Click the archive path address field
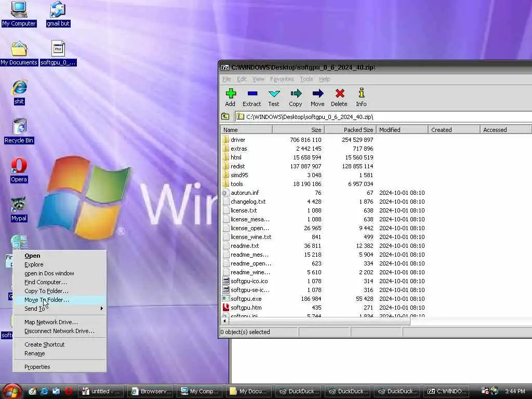 [383, 117]
